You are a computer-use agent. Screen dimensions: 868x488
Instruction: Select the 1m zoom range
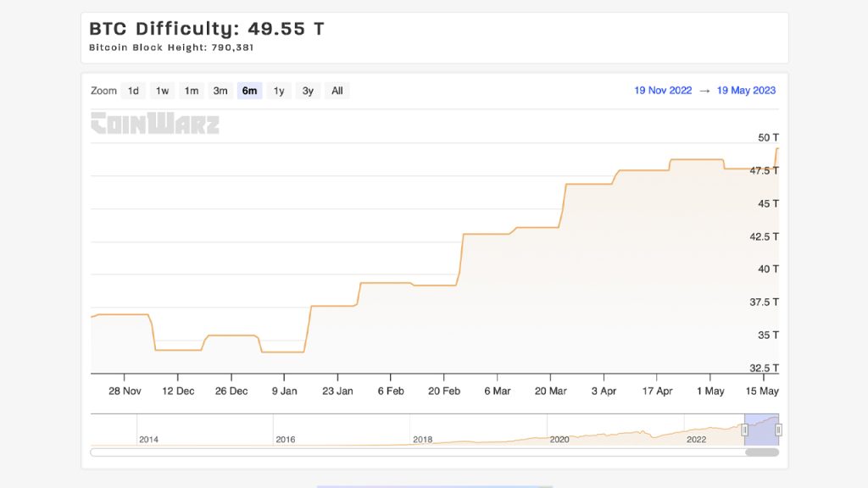tap(191, 91)
